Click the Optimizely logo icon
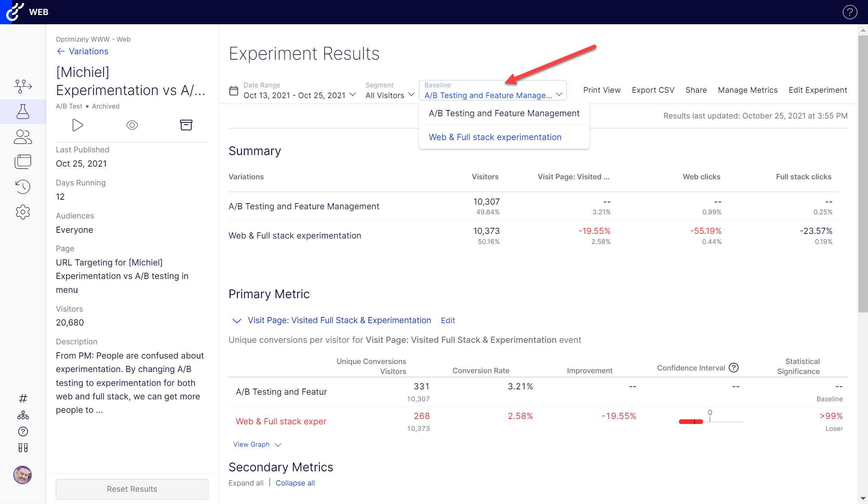The width and height of the screenshot is (868, 504). point(15,12)
